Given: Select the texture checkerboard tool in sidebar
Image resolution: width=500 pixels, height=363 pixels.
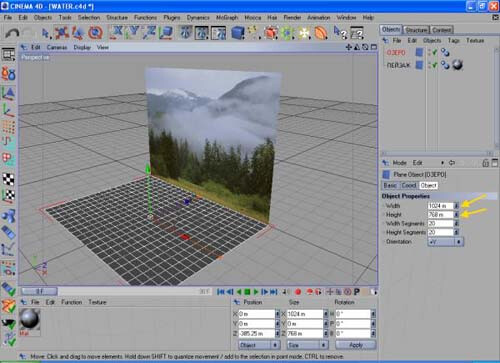Looking at the screenshot, I should point(8,180).
